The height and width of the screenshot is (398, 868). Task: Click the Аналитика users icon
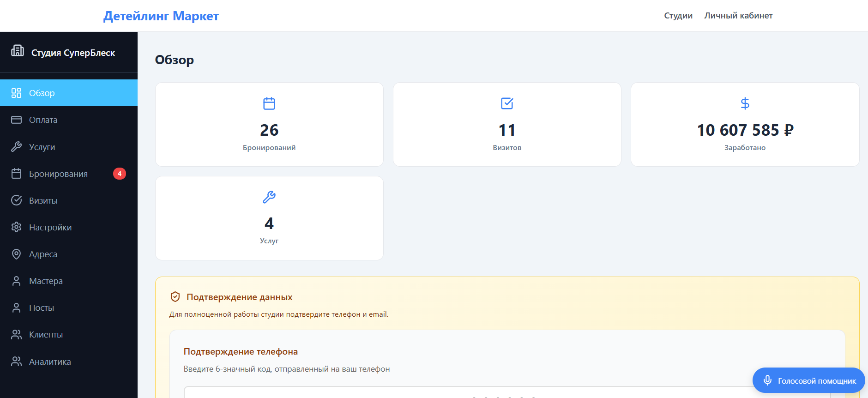click(x=17, y=362)
